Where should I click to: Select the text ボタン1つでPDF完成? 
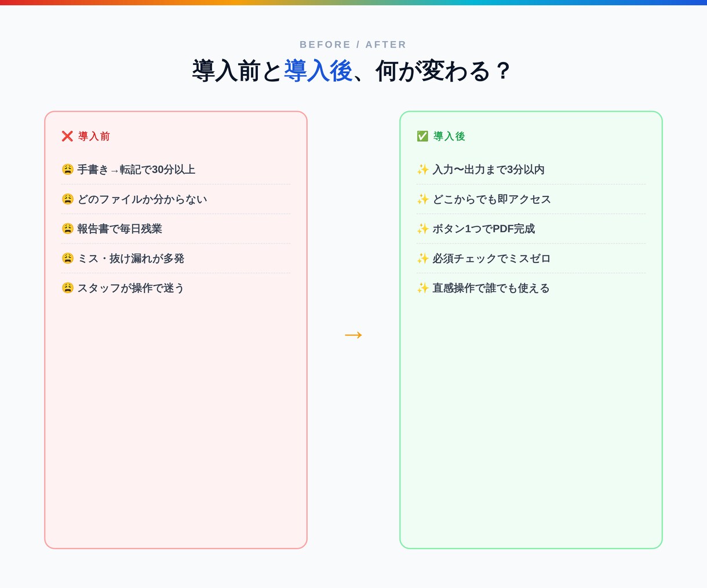point(483,228)
